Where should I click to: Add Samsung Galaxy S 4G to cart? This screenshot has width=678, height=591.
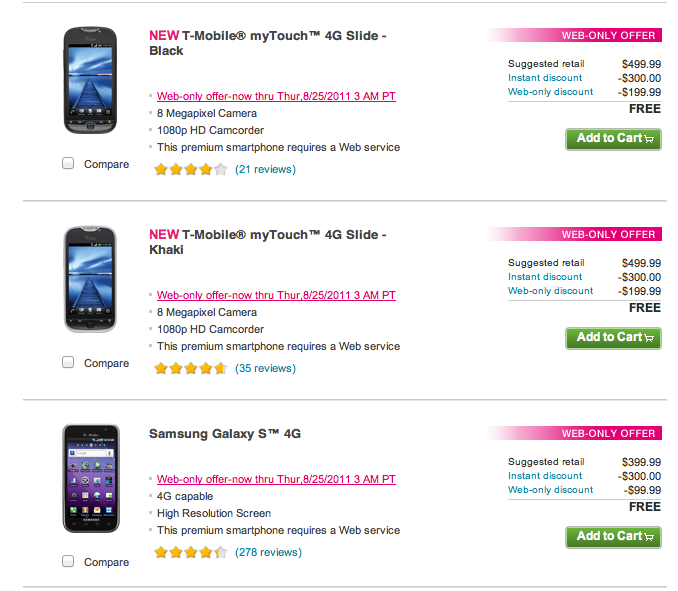[613, 537]
